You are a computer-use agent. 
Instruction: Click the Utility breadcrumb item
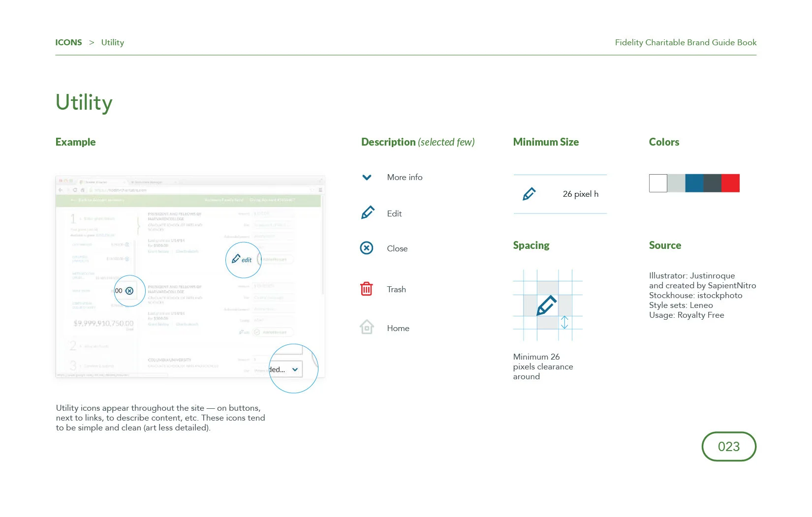click(x=113, y=42)
